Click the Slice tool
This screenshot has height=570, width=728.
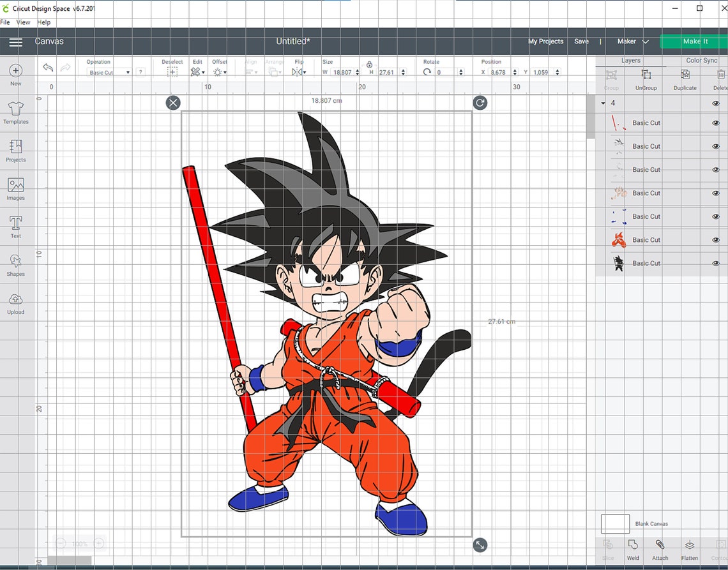[x=608, y=550]
